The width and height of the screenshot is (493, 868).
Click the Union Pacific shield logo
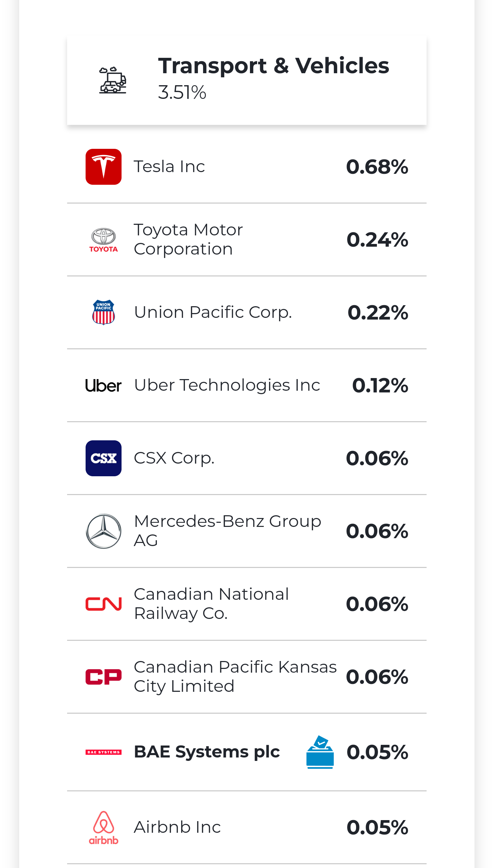(103, 312)
